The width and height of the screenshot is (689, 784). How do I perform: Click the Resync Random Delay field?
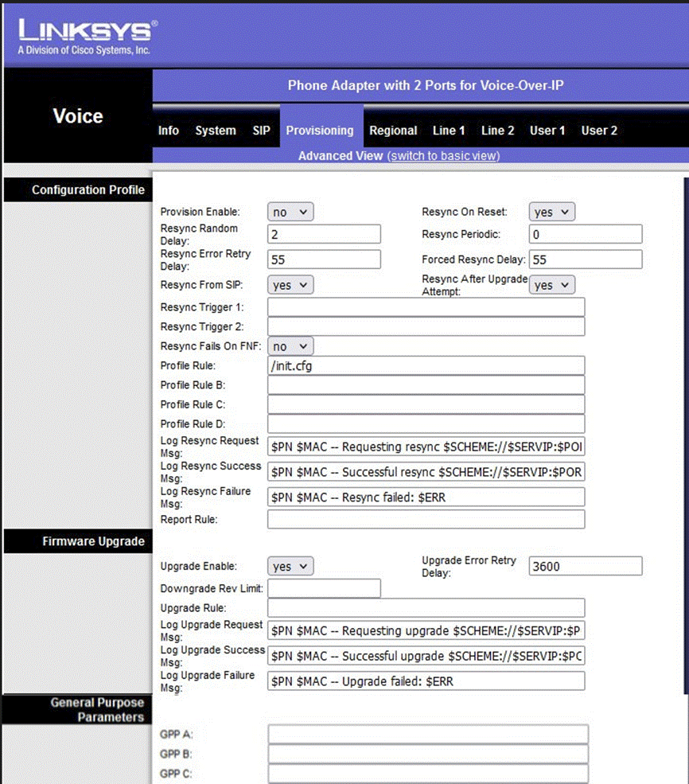[x=324, y=234]
